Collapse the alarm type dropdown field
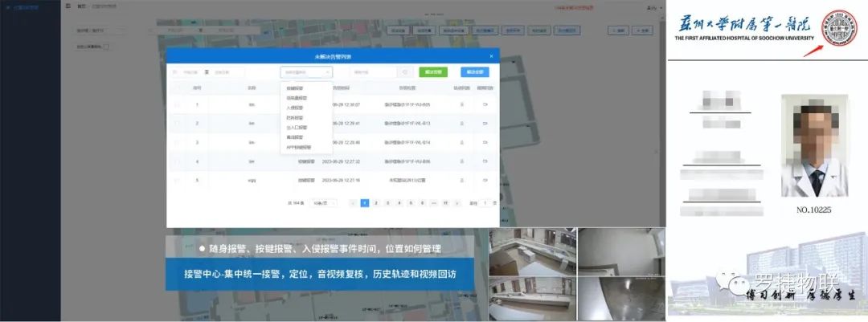868x322 pixels. point(305,71)
